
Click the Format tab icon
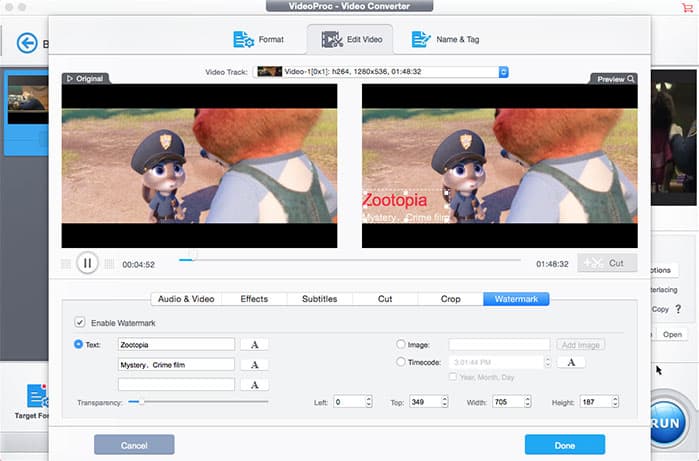pyautogui.click(x=243, y=39)
